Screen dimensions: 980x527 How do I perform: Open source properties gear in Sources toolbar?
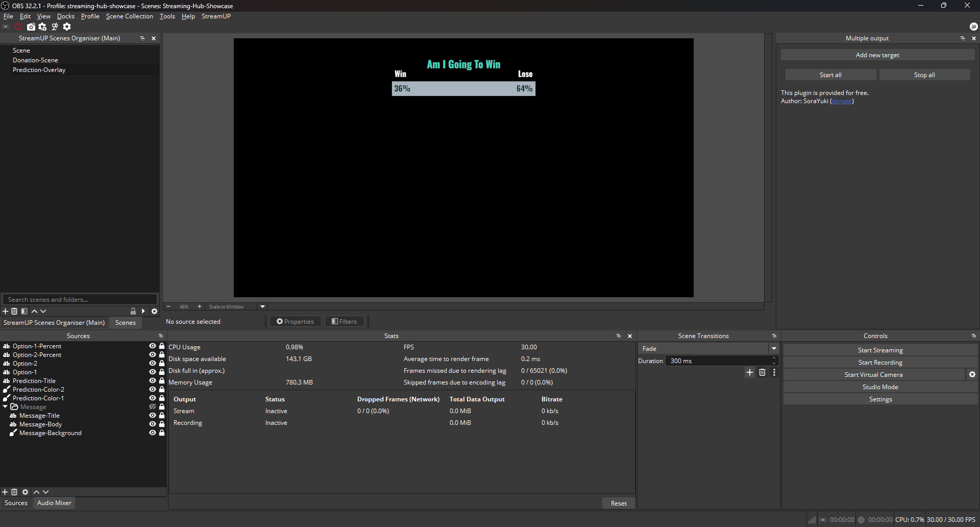(x=26, y=492)
